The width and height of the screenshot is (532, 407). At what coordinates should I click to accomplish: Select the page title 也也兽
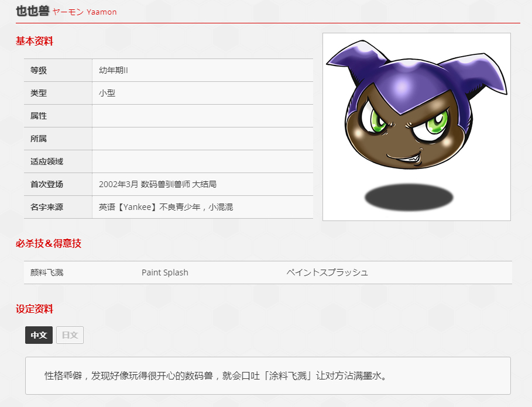point(33,11)
